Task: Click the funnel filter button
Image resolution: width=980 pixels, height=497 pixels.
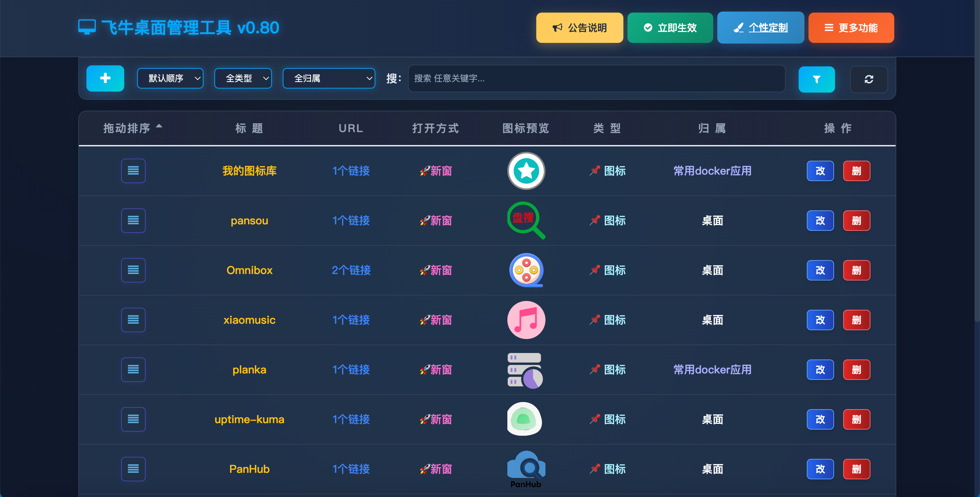Action: [816, 79]
